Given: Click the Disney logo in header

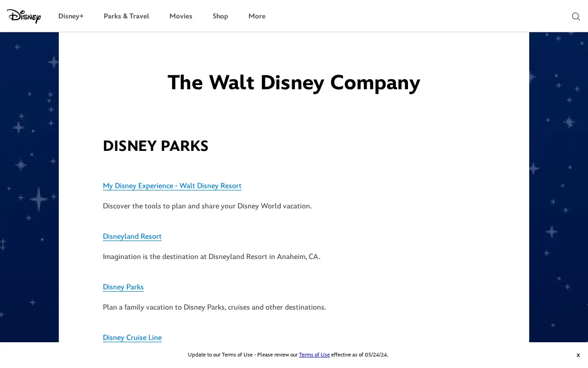Looking at the screenshot, I should point(24,16).
